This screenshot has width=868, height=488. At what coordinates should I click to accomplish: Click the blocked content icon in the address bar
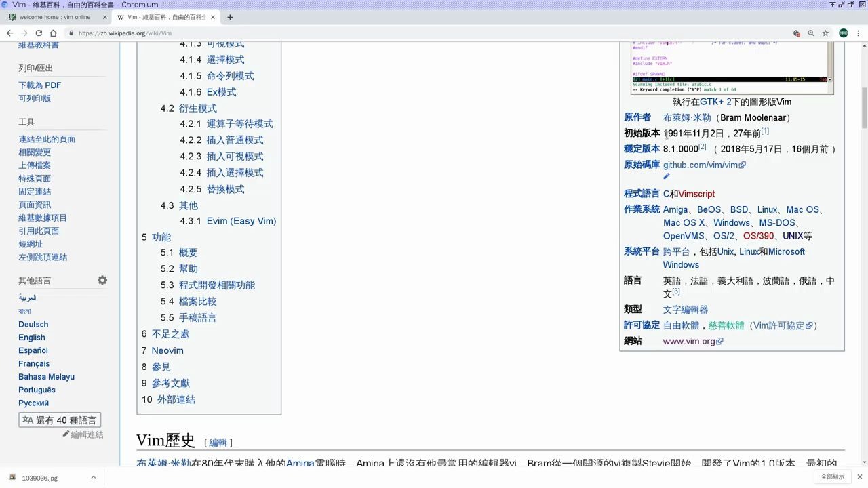tap(795, 33)
